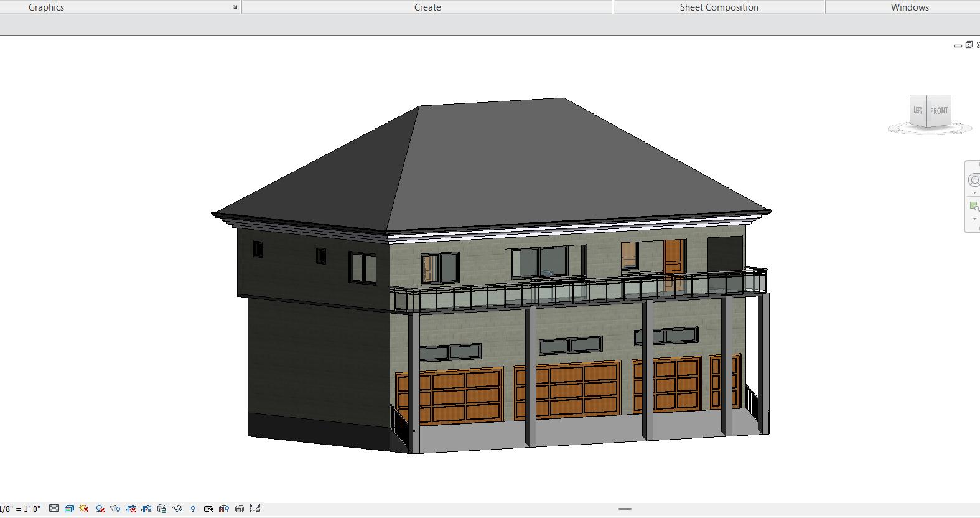Expand the Graphics panel dialog launcher arrow
The width and height of the screenshot is (980, 518).
[235, 7]
